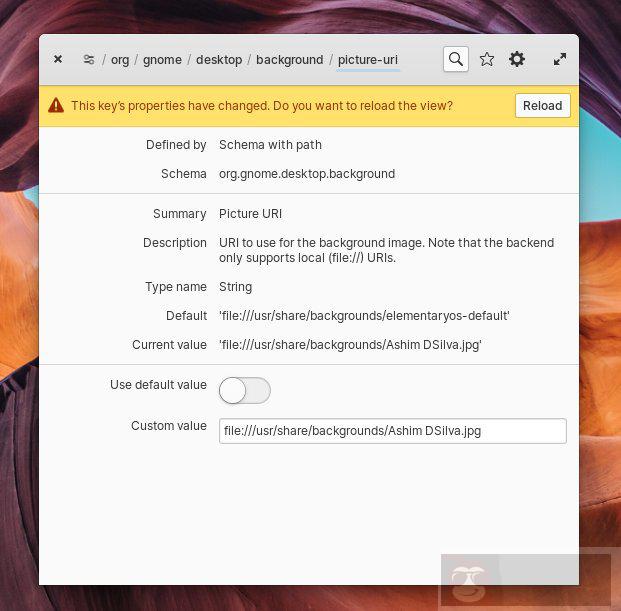Image resolution: width=621 pixels, height=611 pixels.
Task: Go to desktop folder in breadcrumb
Action: (219, 60)
